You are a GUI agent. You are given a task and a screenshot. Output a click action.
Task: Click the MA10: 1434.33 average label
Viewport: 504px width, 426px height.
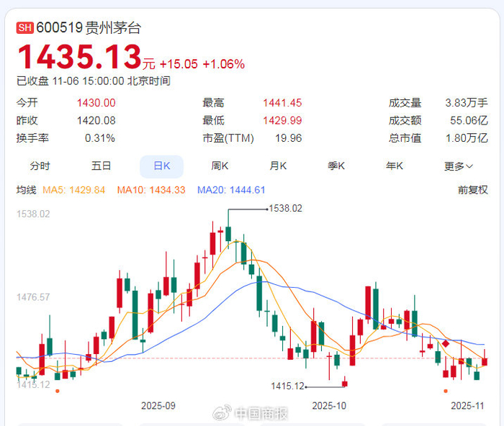point(151,190)
